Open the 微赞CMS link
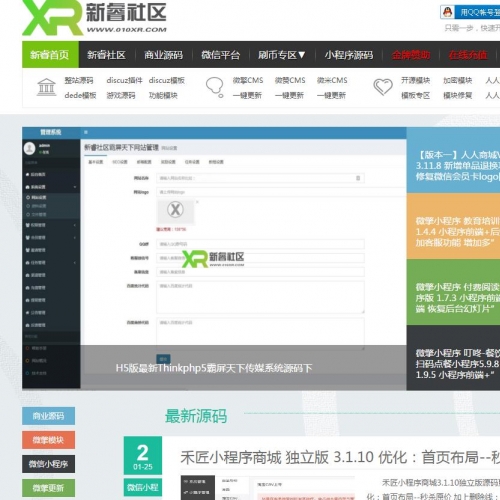Screen dimensions: 500x500 pos(290,80)
